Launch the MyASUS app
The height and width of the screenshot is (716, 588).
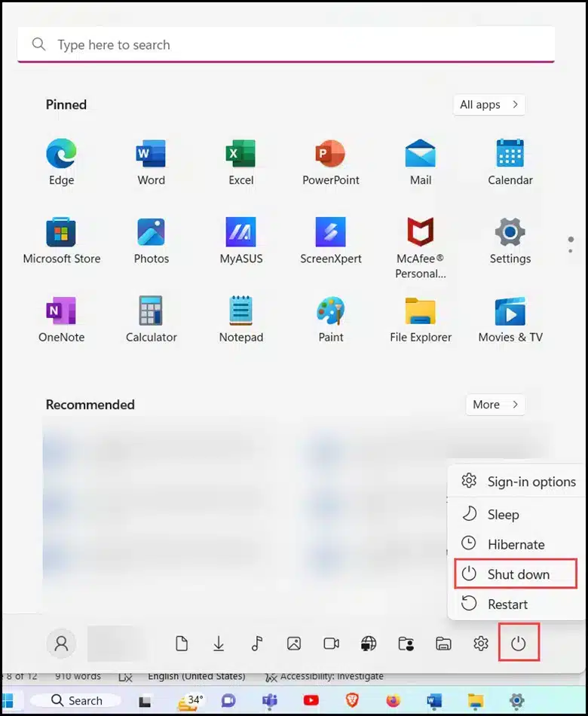240,240
